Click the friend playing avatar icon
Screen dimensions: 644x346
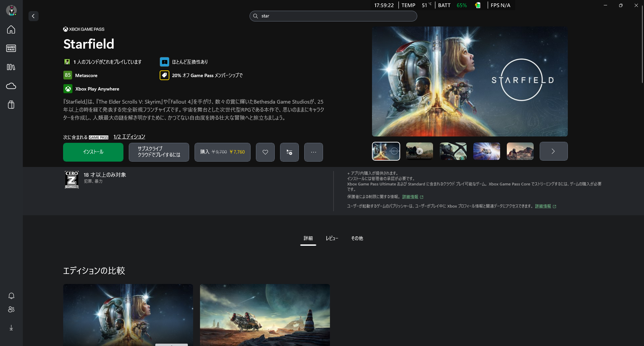pyautogui.click(x=67, y=62)
